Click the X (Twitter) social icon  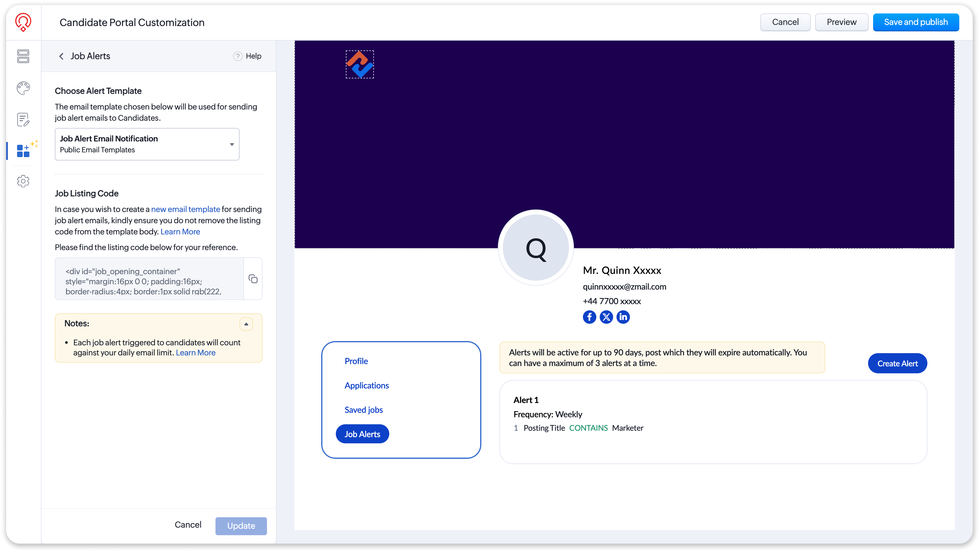coord(606,317)
